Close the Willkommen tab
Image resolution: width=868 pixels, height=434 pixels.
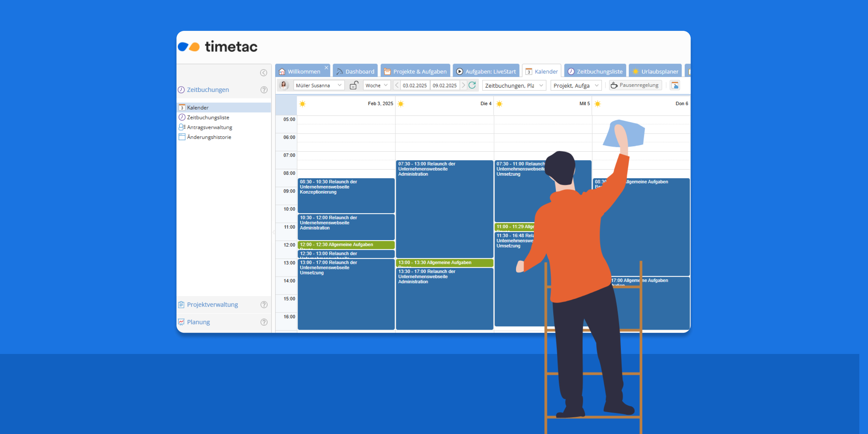click(x=326, y=68)
